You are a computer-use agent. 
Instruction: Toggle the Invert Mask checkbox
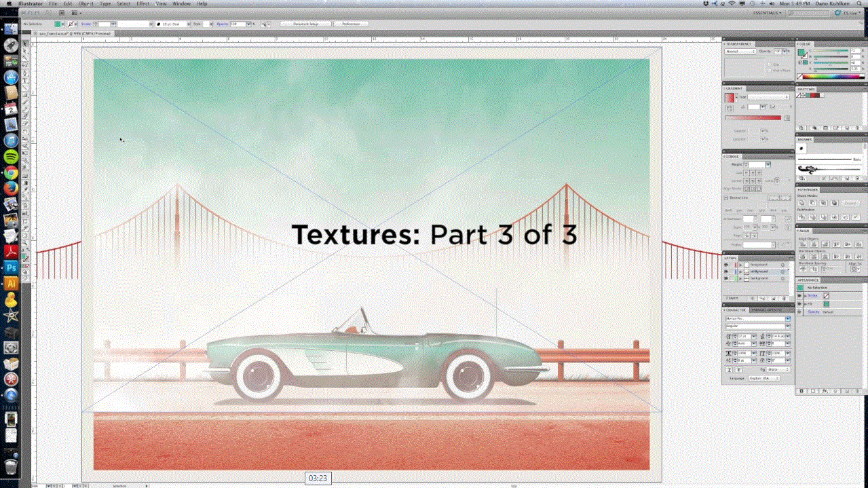click(769, 71)
